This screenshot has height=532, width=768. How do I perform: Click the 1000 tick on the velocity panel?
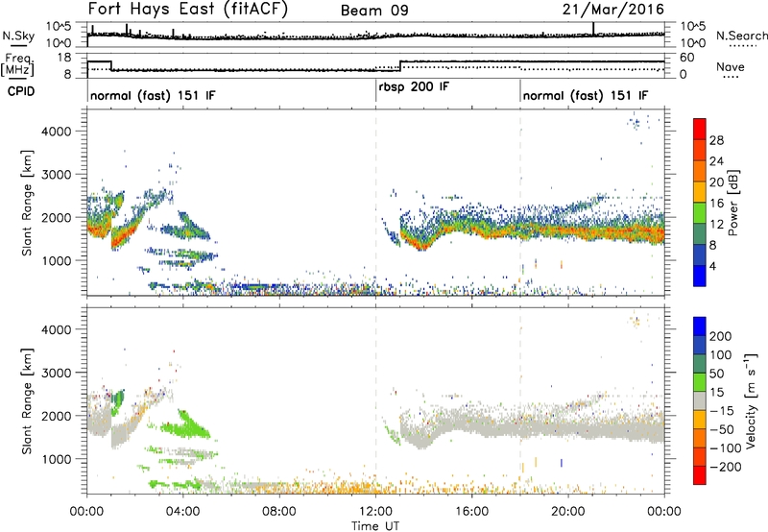(x=57, y=459)
